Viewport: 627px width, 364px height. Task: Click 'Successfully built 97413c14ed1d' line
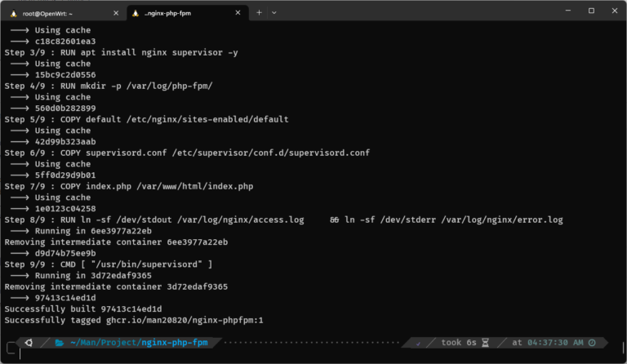tap(83, 309)
